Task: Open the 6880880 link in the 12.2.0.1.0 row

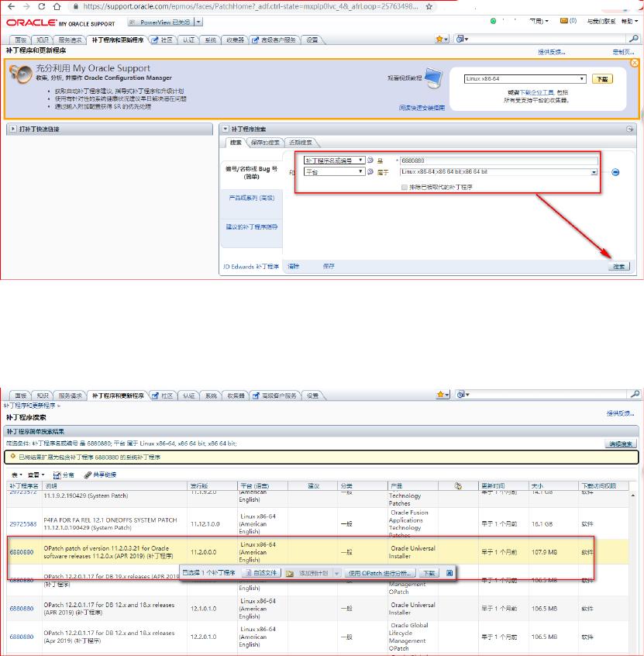Action: point(22,637)
